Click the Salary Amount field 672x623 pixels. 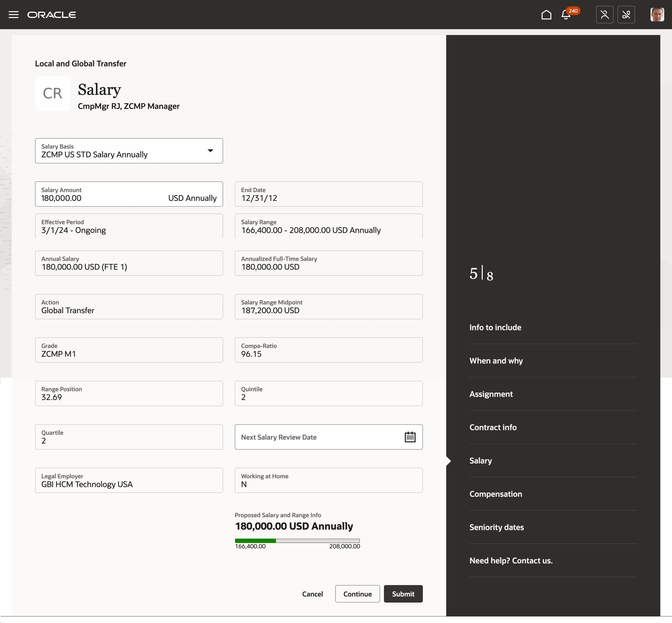tap(101, 198)
